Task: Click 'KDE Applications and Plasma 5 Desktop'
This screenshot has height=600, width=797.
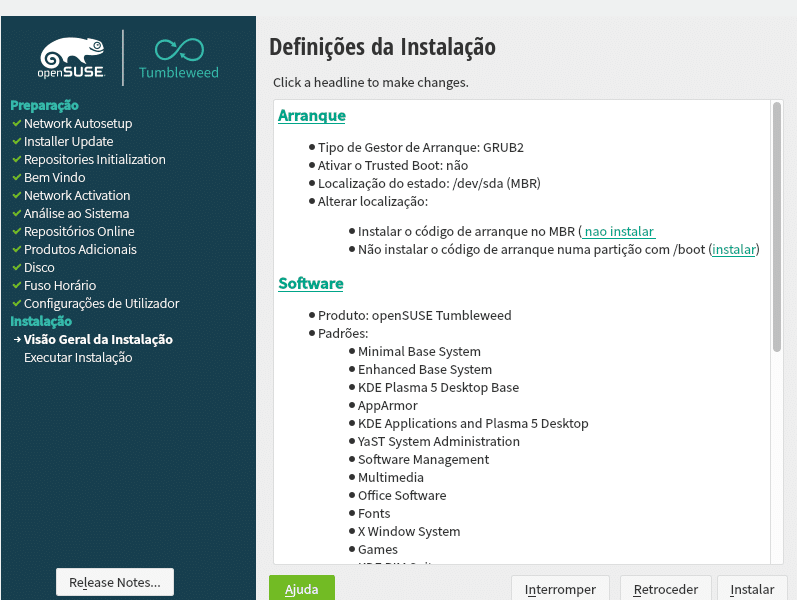Action: 473,424
